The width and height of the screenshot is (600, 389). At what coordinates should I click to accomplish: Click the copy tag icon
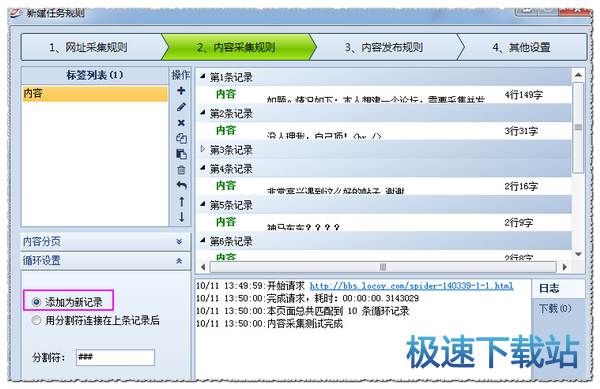click(181, 138)
